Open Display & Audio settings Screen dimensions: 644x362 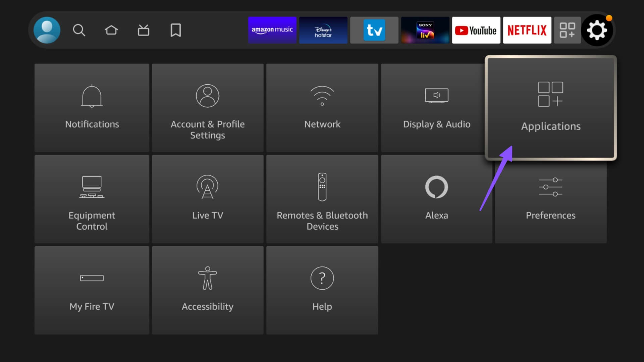click(x=437, y=107)
